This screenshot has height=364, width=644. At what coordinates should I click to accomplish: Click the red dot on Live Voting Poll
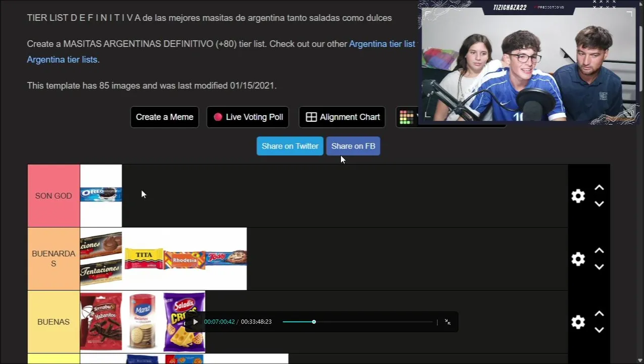pyautogui.click(x=218, y=117)
